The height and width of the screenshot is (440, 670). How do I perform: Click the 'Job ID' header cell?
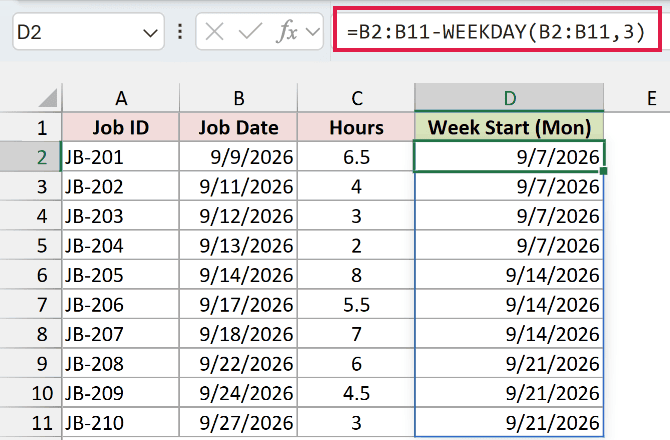coord(121,127)
